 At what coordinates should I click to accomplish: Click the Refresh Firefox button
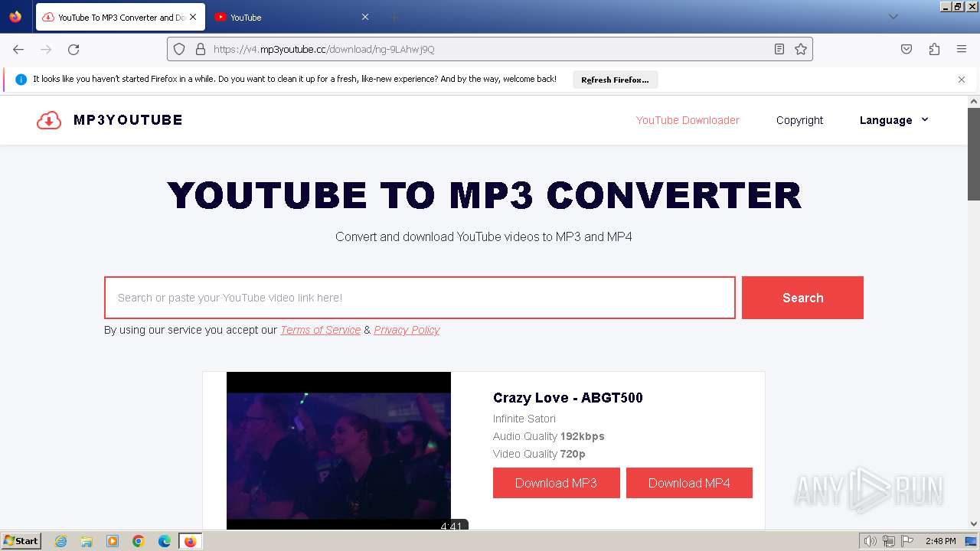615,80
